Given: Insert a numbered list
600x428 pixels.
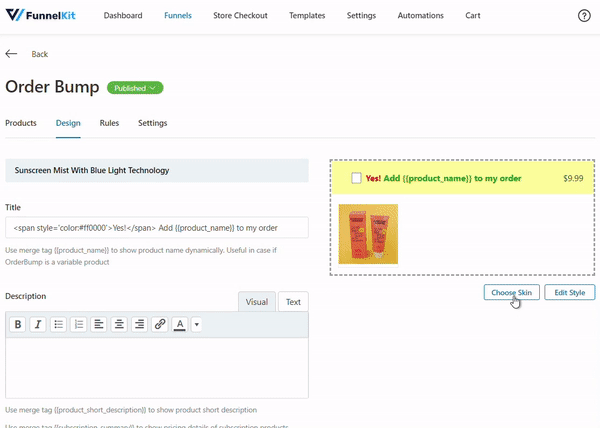Looking at the screenshot, I should (x=78, y=324).
